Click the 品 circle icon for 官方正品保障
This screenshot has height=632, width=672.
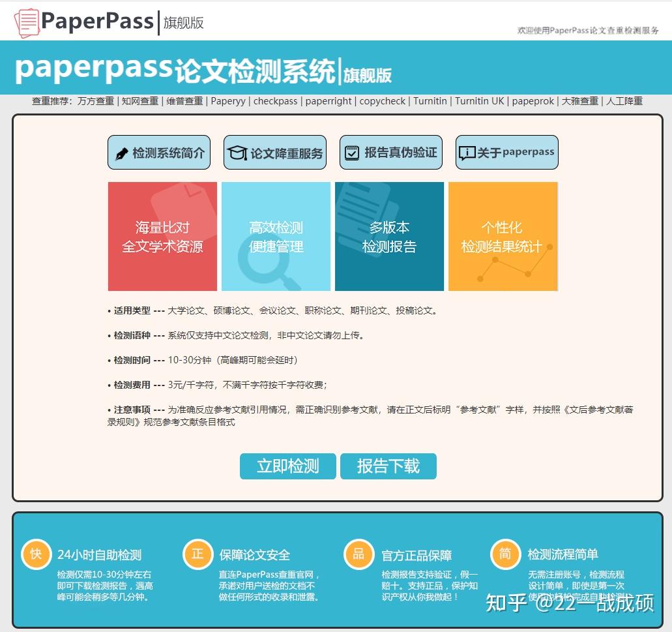click(x=358, y=554)
